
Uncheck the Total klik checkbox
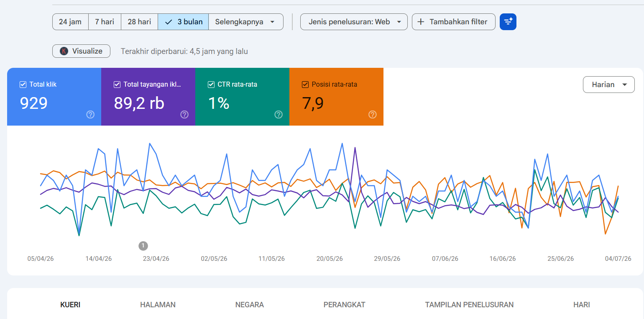tap(23, 85)
